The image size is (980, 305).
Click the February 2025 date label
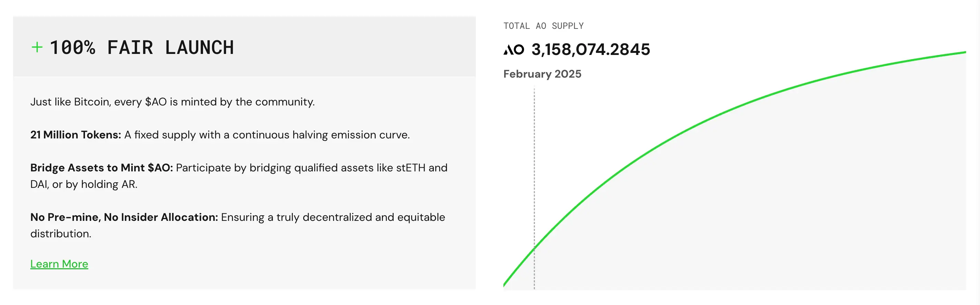[542, 74]
